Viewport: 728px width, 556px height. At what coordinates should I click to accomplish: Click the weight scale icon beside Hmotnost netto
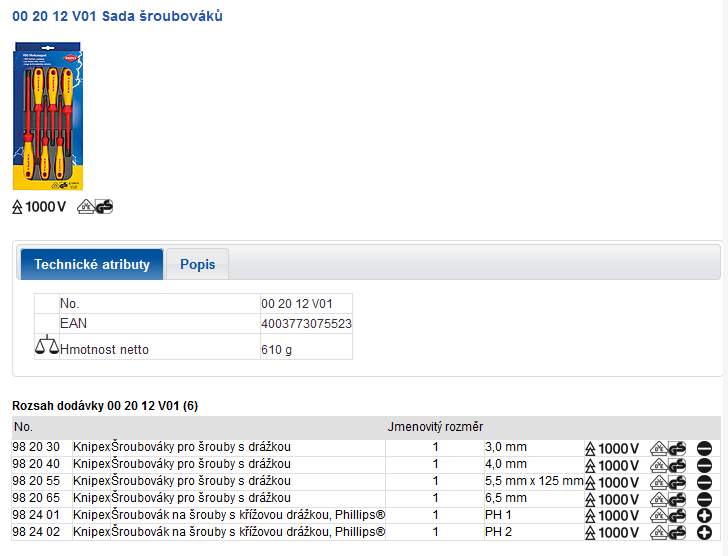pyautogui.click(x=46, y=347)
